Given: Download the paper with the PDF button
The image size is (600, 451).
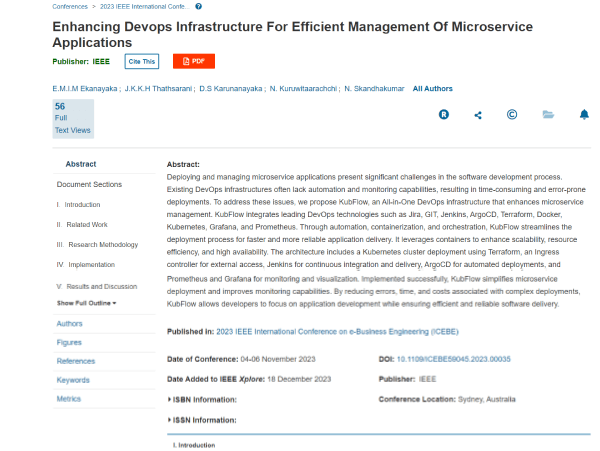Looking at the screenshot, I should coord(193,61).
